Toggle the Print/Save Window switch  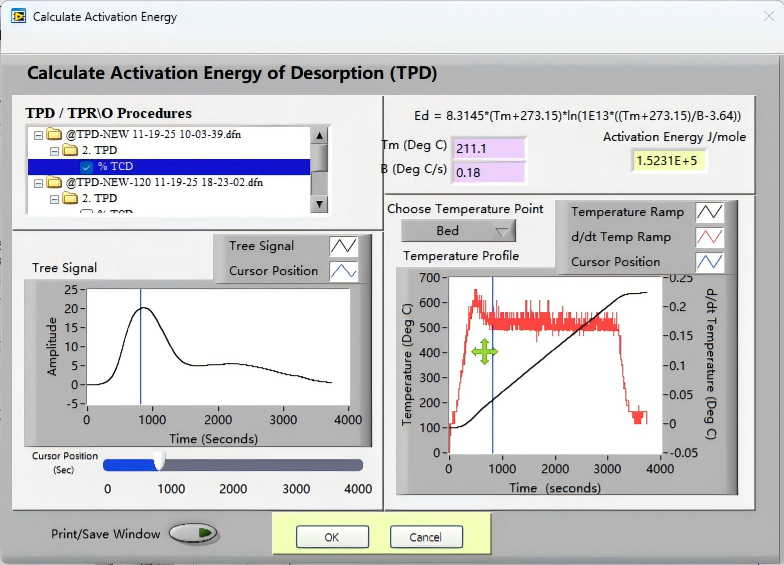pos(193,533)
